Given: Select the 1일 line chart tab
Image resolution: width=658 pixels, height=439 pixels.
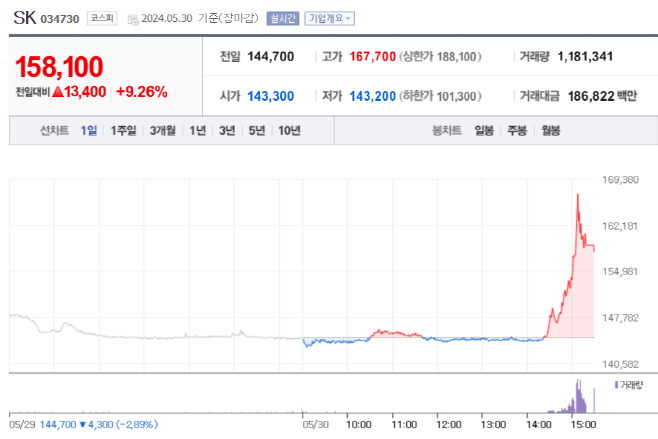Looking at the screenshot, I should (x=89, y=131).
